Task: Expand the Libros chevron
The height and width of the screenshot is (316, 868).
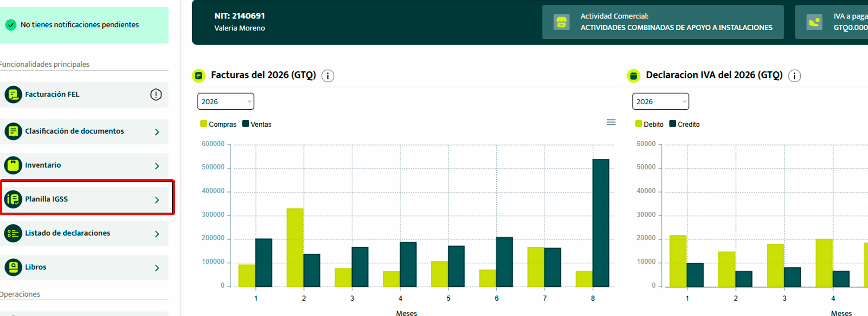Action: (x=157, y=268)
